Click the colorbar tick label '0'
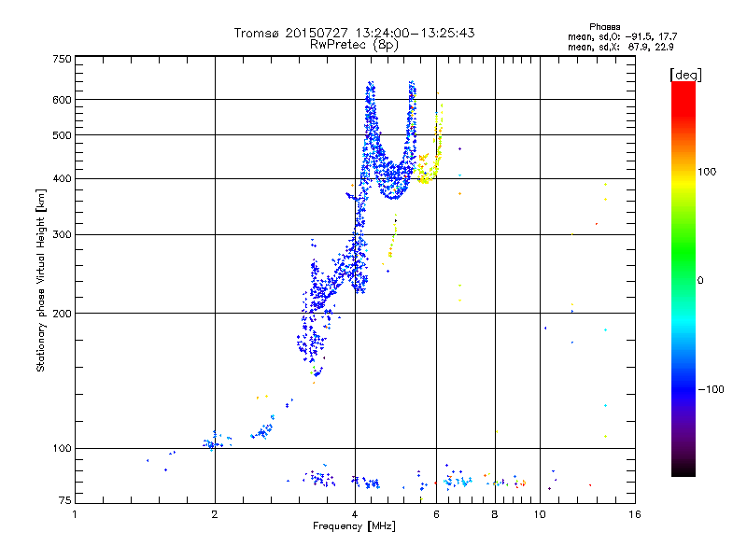Image resolution: width=747 pixels, height=560 pixels. tap(700, 281)
